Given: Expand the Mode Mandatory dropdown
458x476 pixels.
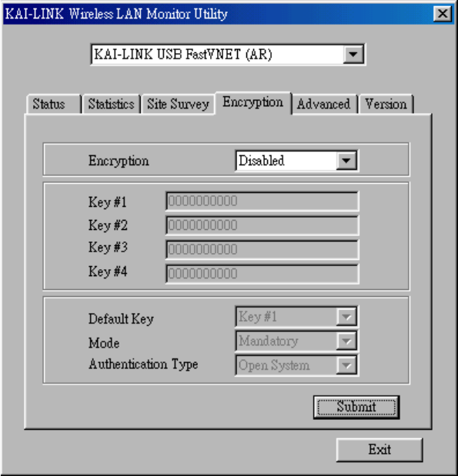Looking at the screenshot, I should click(346, 341).
